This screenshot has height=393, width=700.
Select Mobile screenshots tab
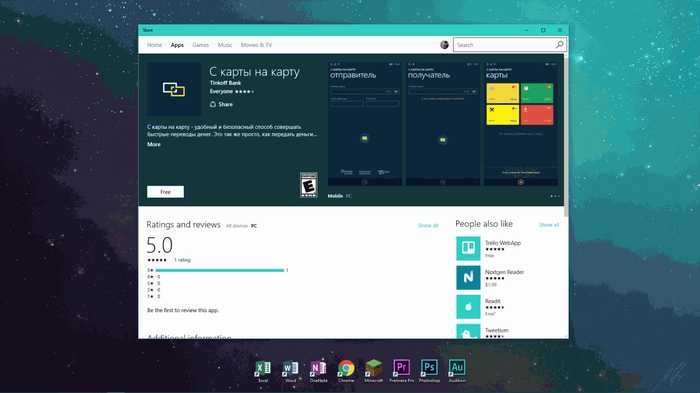335,196
